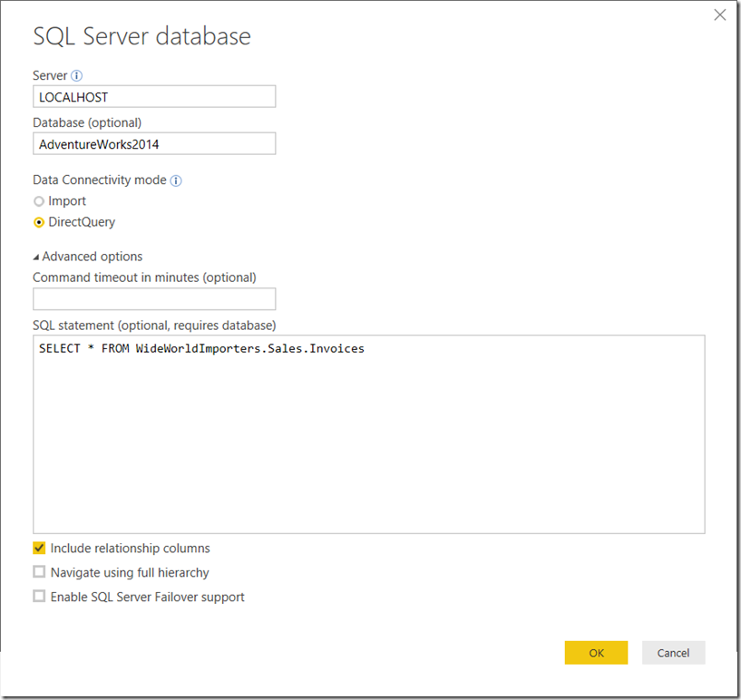The image size is (741, 700).
Task: Click the 'Server' label text
Action: [50, 75]
